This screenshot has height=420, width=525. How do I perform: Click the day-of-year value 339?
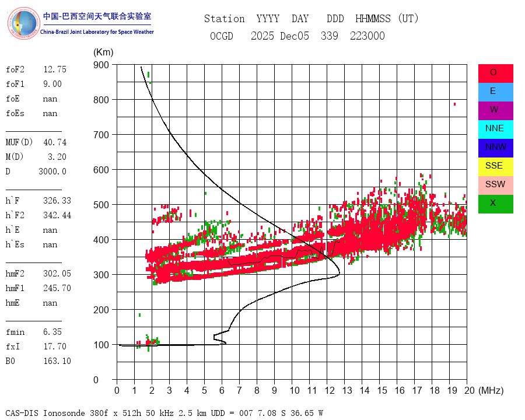coord(330,36)
